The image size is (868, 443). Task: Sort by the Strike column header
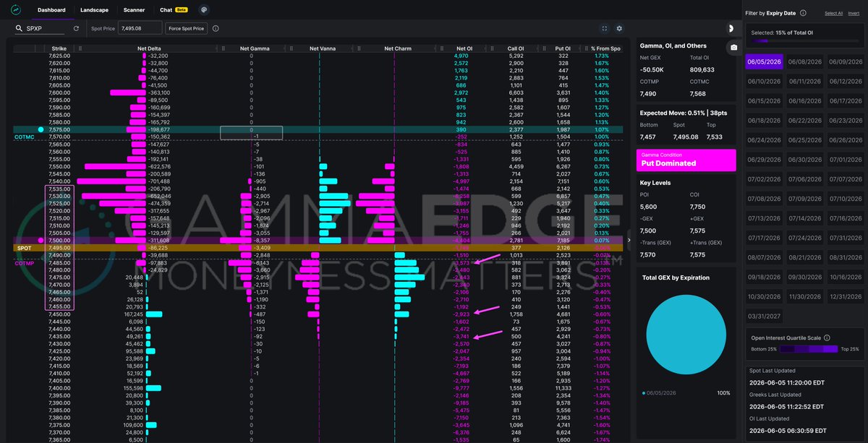[x=59, y=48]
